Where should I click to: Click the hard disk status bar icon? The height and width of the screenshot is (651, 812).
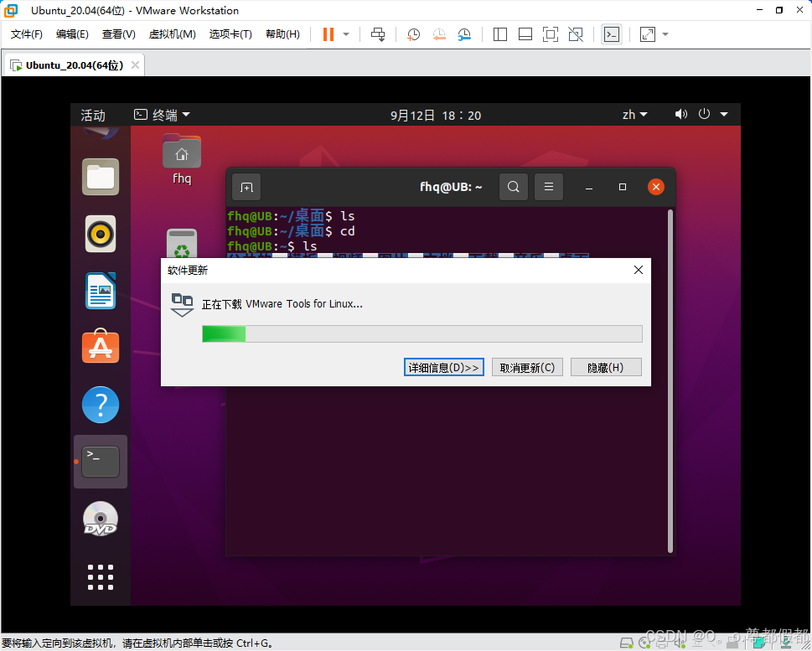(x=627, y=643)
